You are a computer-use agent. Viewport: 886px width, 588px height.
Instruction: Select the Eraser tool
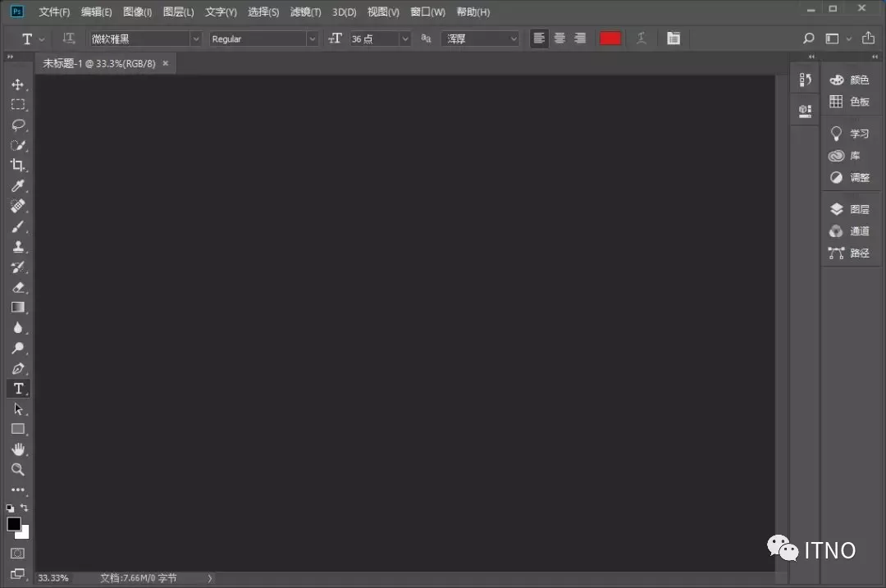pyautogui.click(x=17, y=288)
